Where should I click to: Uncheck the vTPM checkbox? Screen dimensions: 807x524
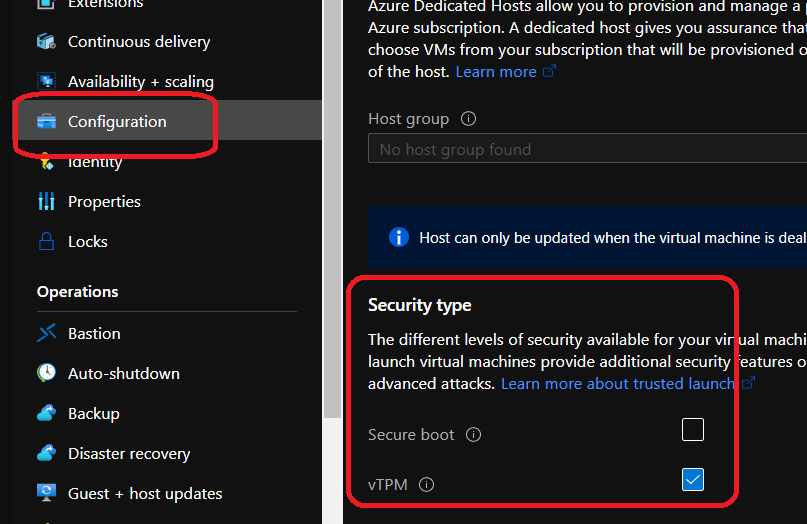click(693, 480)
